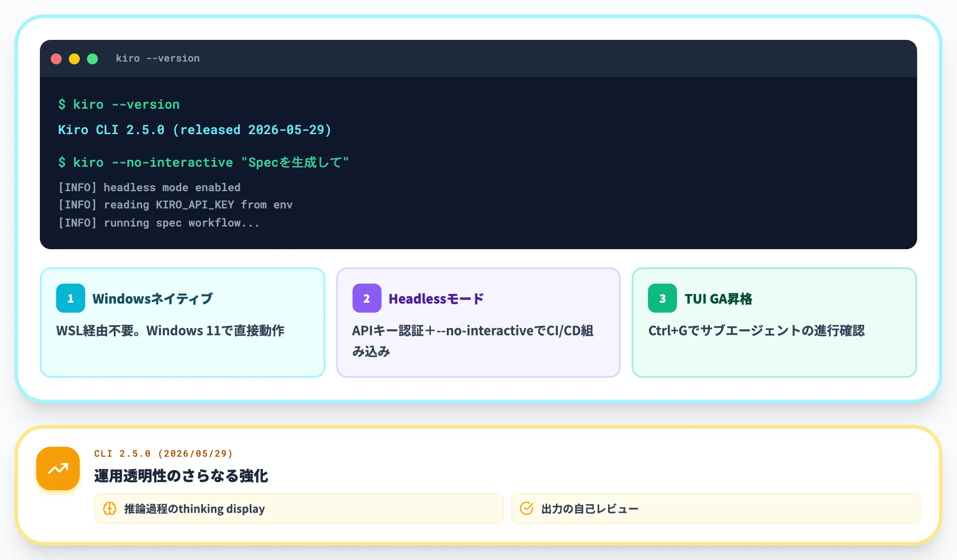
Task: Click the command line '$ kiro --version'
Action: tap(119, 105)
